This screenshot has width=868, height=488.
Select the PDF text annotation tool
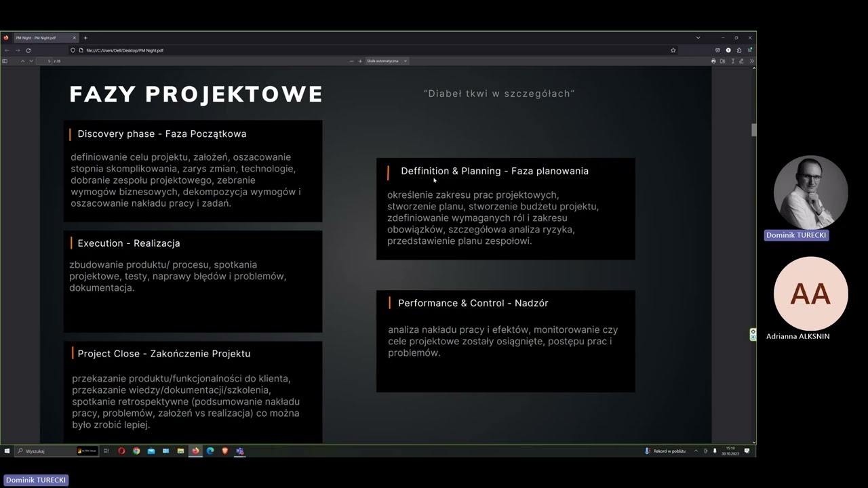coord(733,61)
